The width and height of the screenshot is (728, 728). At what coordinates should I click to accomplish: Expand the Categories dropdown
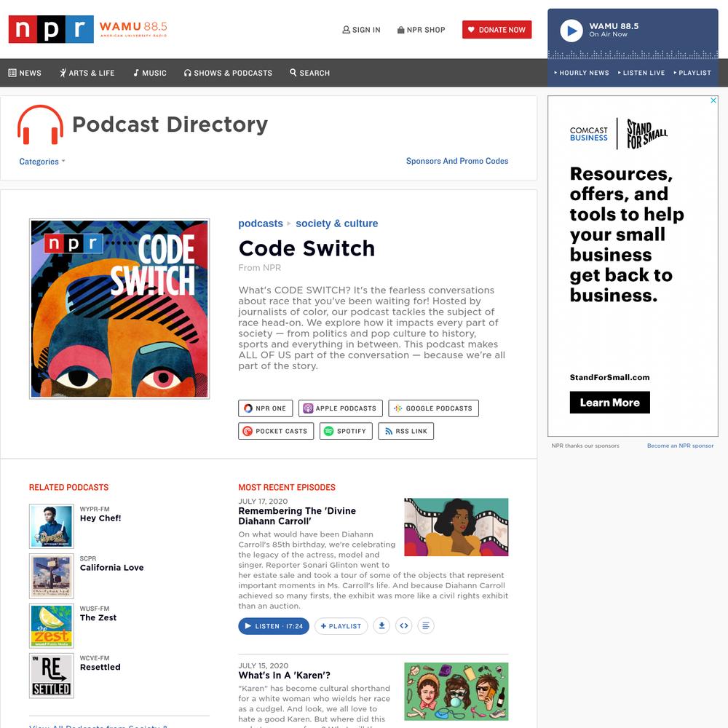[x=42, y=162]
